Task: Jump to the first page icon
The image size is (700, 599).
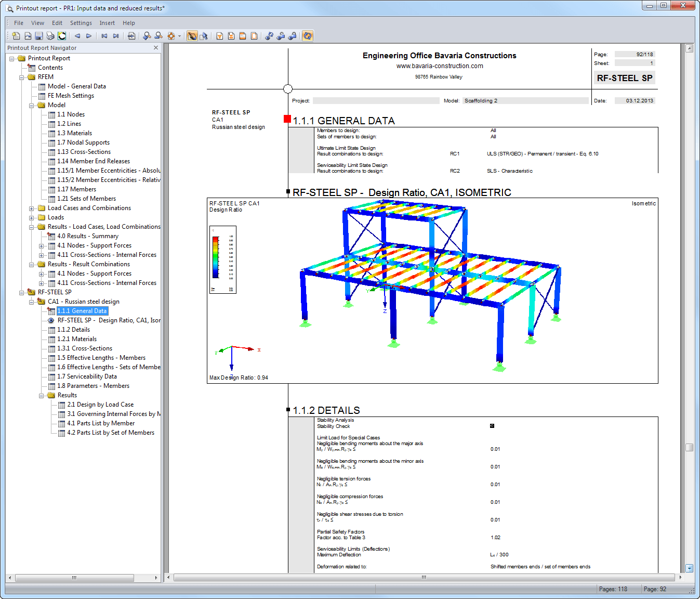Action: coord(104,36)
